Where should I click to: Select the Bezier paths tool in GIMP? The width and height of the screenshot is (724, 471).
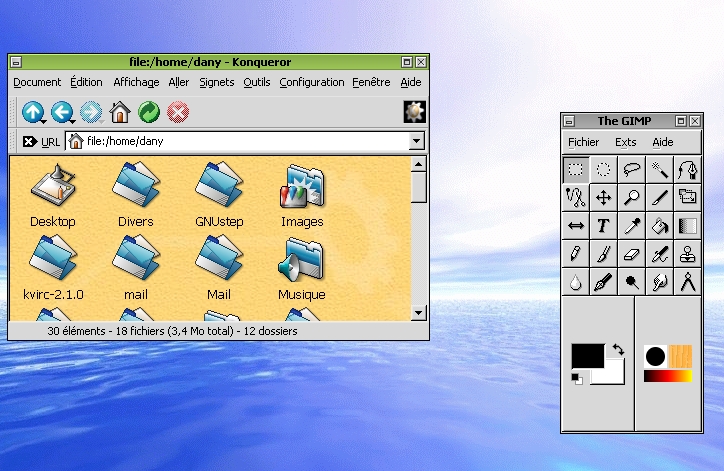point(688,169)
